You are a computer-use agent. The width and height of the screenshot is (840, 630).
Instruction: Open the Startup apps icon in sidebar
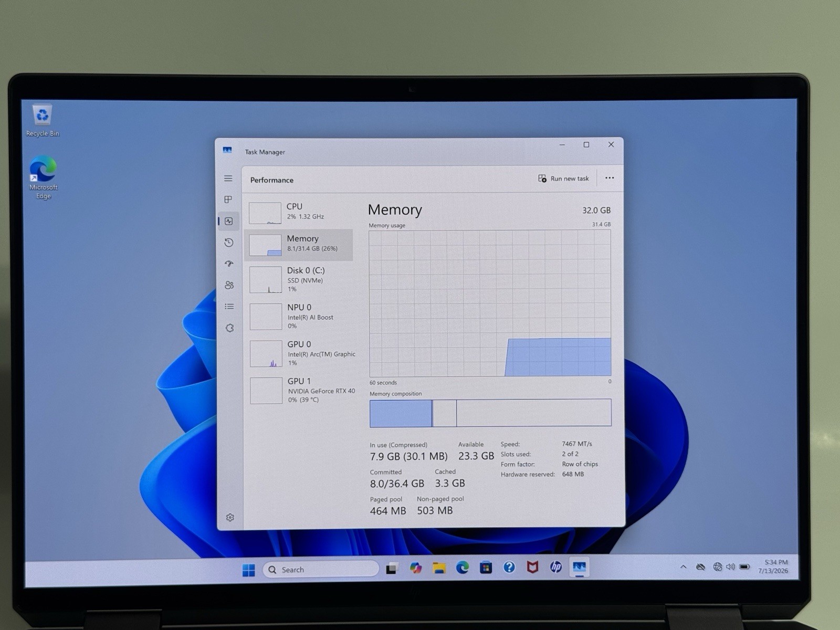(229, 264)
